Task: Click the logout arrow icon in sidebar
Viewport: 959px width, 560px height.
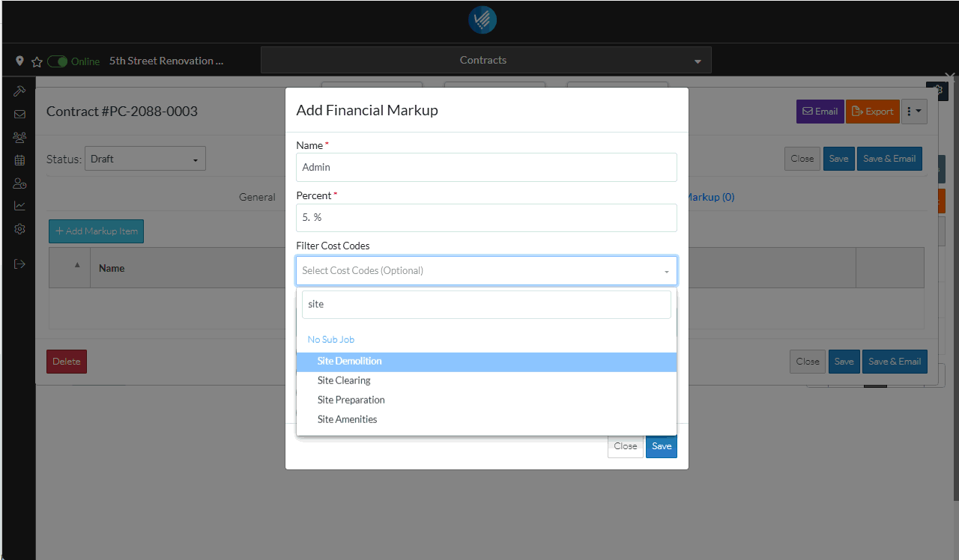Action: coord(19,264)
